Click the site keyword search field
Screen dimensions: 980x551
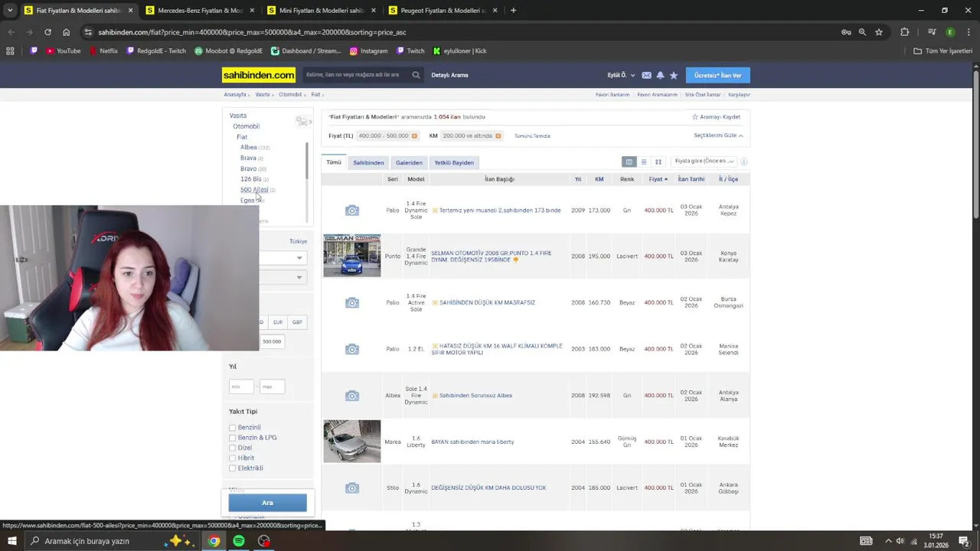click(x=356, y=75)
